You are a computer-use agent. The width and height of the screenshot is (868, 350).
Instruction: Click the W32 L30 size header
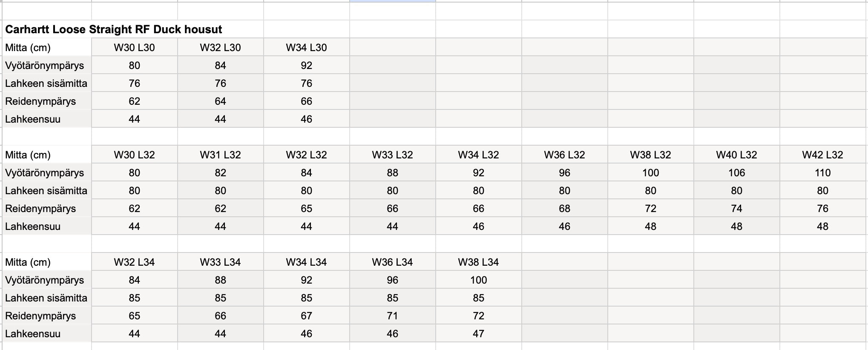tap(220, 47)
